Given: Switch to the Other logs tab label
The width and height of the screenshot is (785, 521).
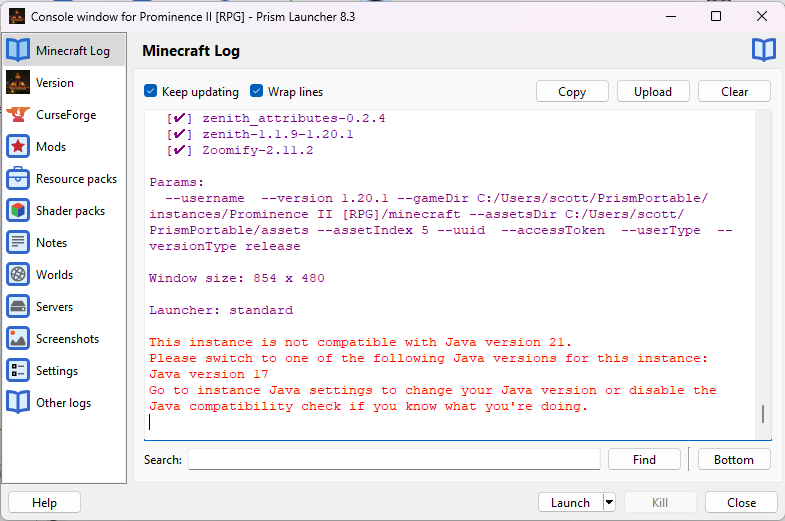Looking at the screenshot, I should coord(64,403).
